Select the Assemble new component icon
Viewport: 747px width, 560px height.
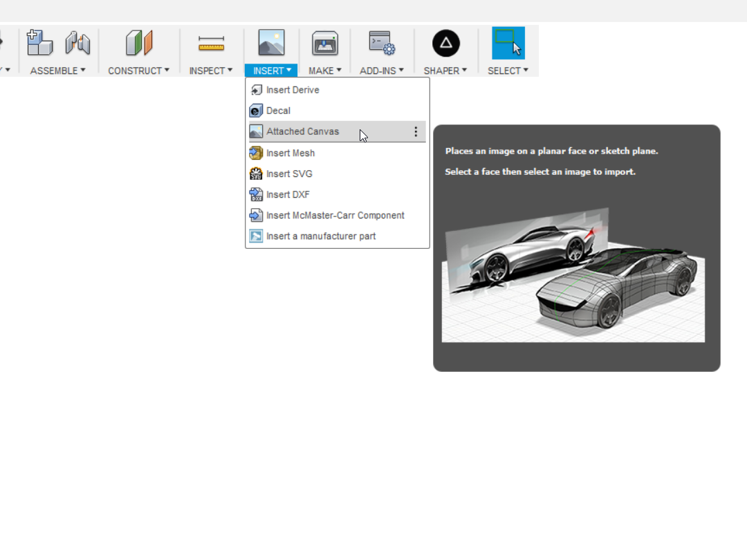pos(39,43)
